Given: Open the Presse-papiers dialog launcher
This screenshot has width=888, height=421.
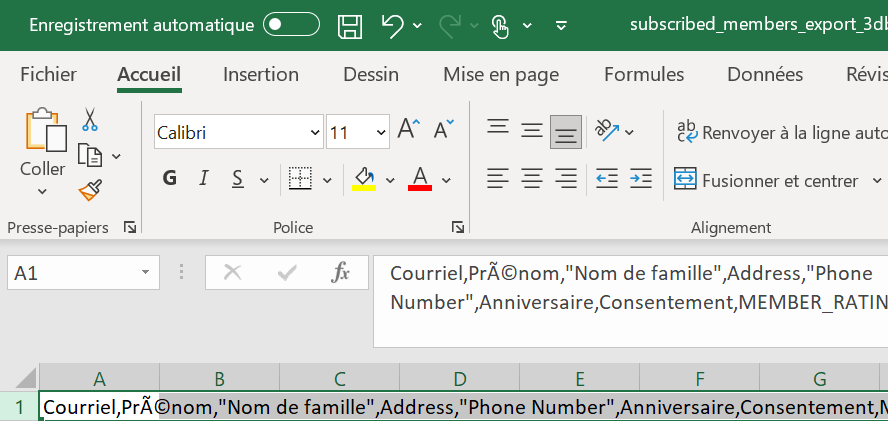Looking at the screenshot, I should tap(130, 228).
